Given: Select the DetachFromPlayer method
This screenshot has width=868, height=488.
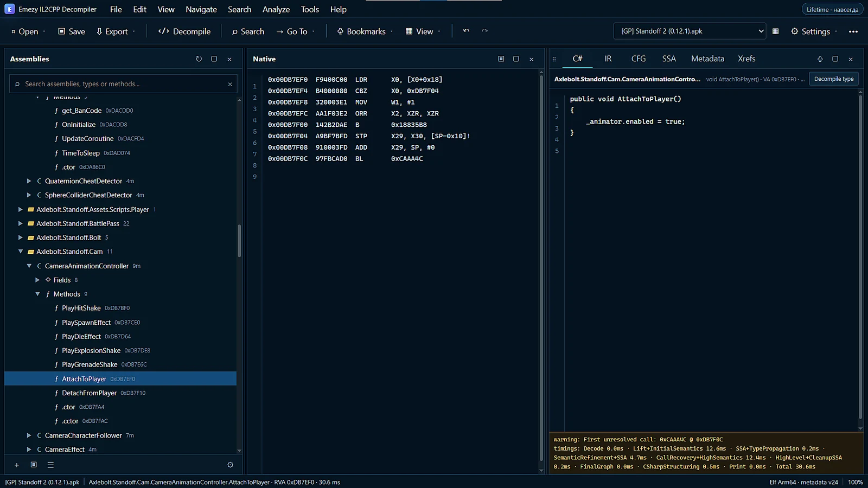Looking at the screenshot, I should [120, 393].
